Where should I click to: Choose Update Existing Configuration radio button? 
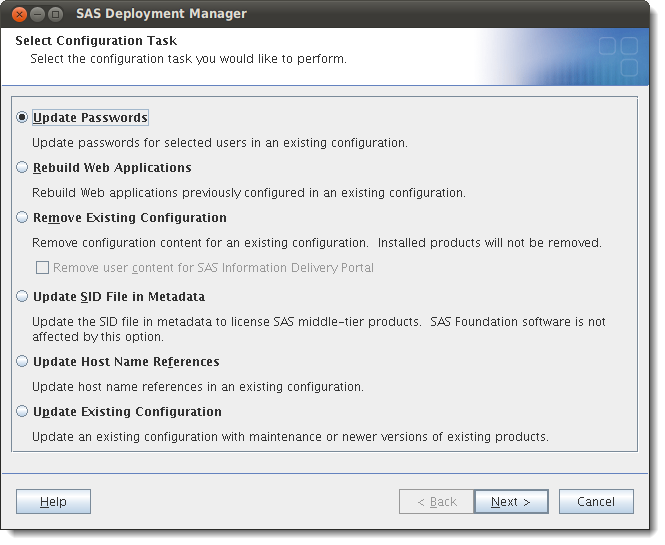tap(22, 411)
